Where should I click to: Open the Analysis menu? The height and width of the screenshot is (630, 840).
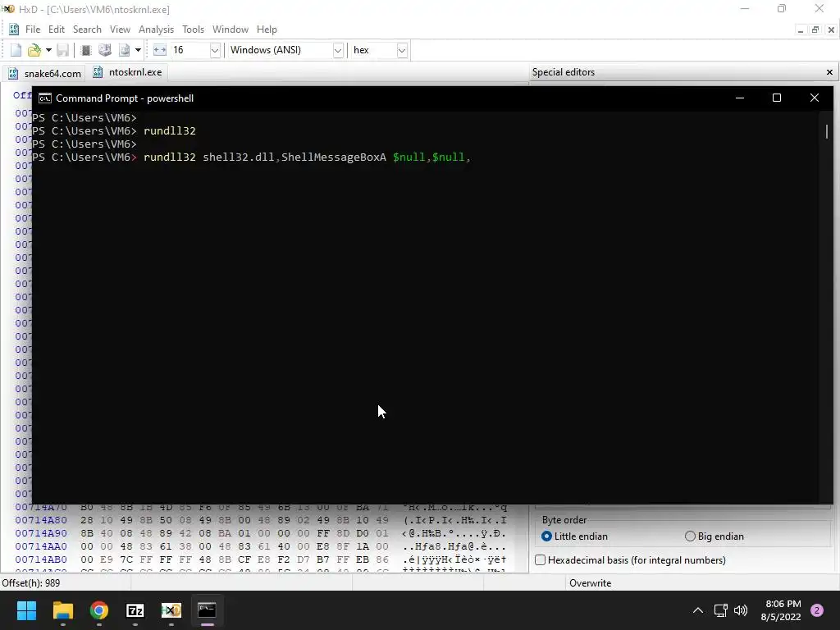tap(156, 30)
